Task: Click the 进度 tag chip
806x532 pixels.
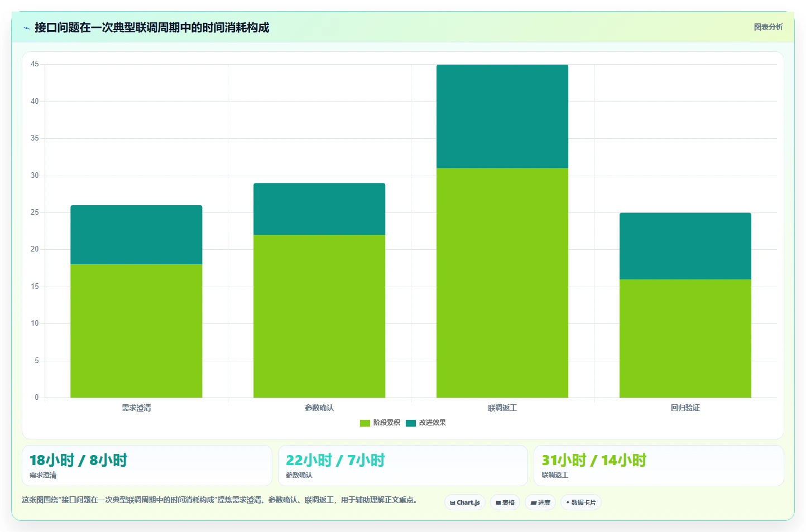Action: tap(540, 502)
